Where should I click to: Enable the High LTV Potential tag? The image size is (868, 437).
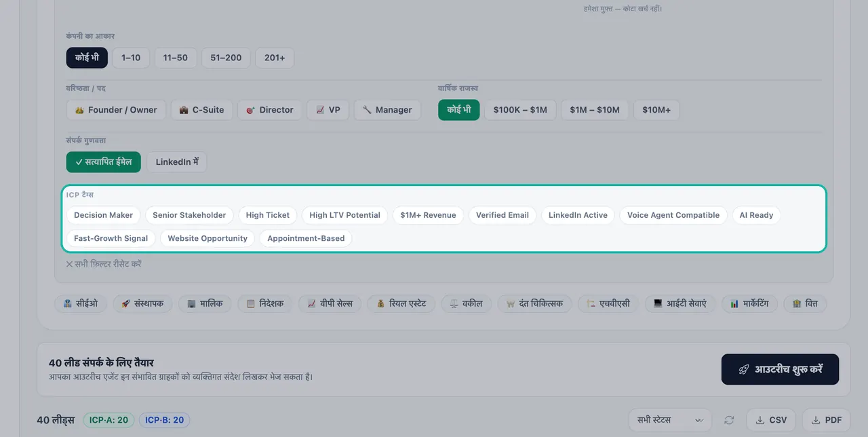(345, 215)
